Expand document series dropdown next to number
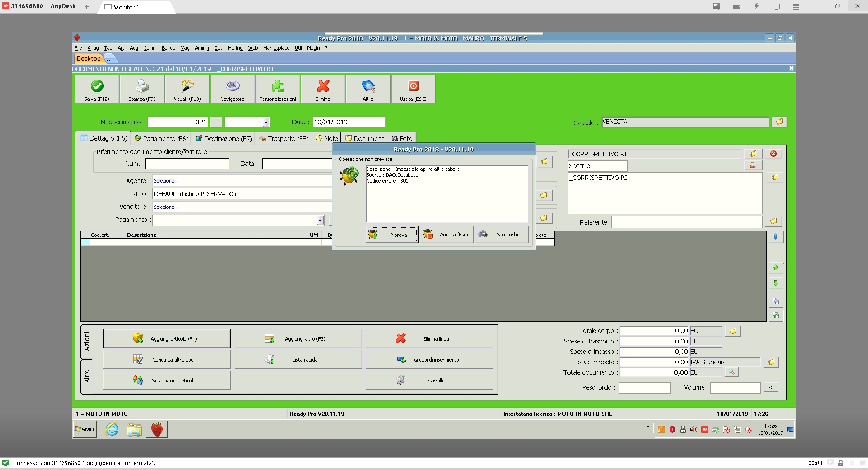 266,122
